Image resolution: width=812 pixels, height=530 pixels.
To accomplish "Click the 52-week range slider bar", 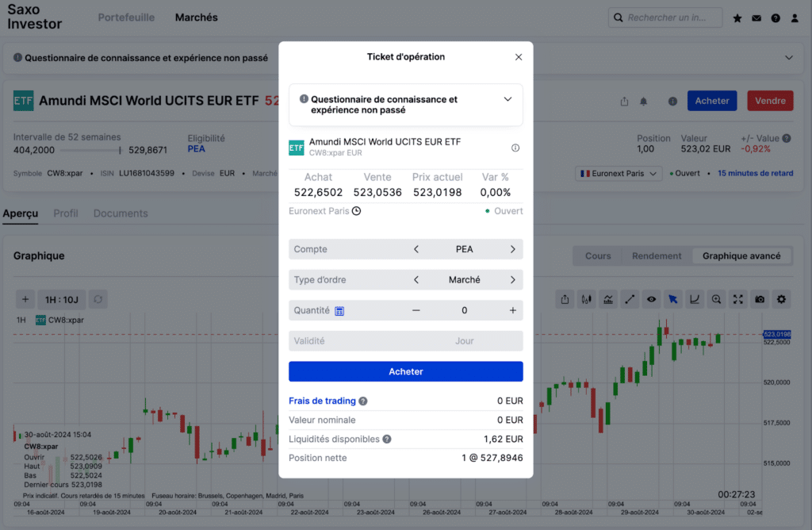I will (x=92, y=150).
